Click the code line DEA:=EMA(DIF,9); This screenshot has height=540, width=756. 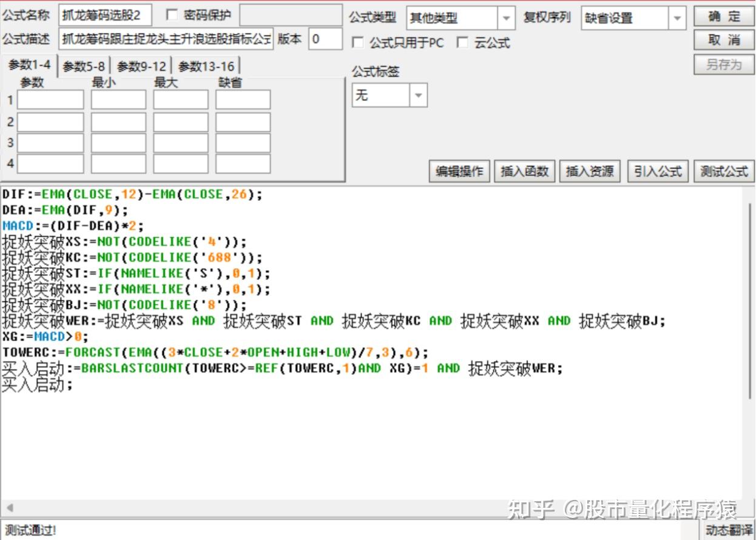65,211
